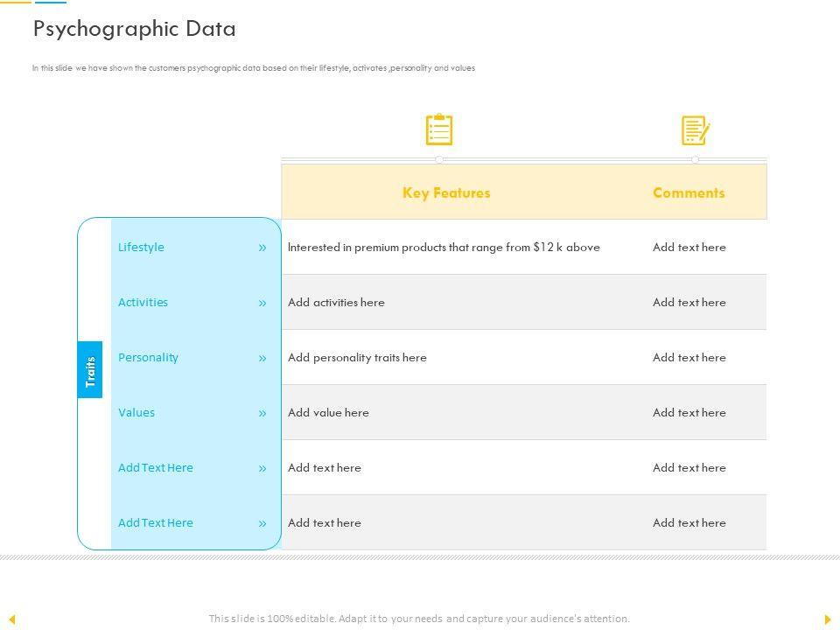Click the double chevron beside Activities
This screenshot has height=630, width=840.
(x=262, y=303)
